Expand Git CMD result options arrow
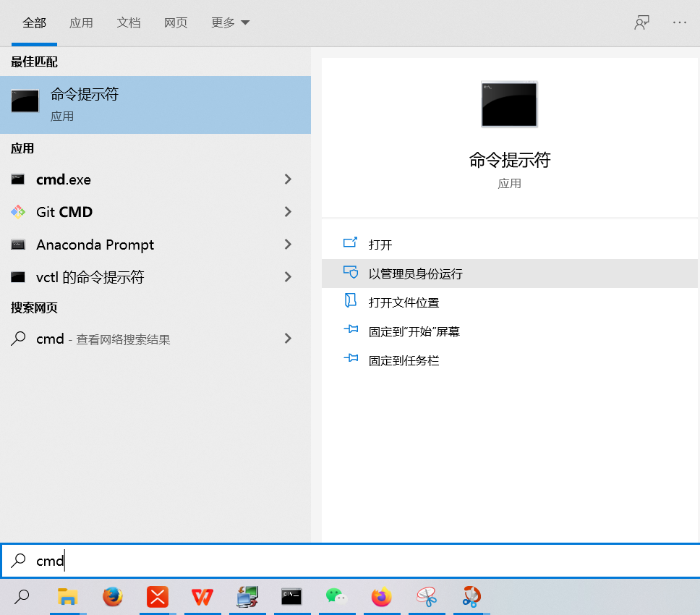The width and height of the screenshot is (700, 615). pos(288,212)
